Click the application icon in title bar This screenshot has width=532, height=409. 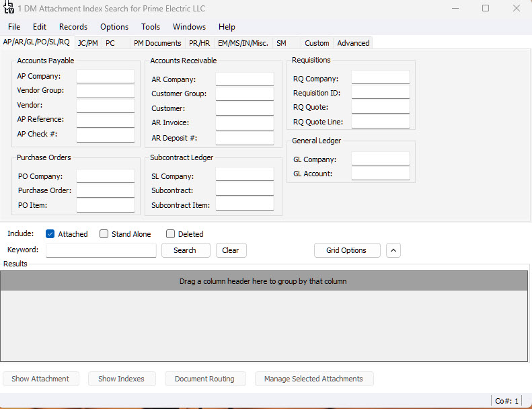(x=9, y=7)
